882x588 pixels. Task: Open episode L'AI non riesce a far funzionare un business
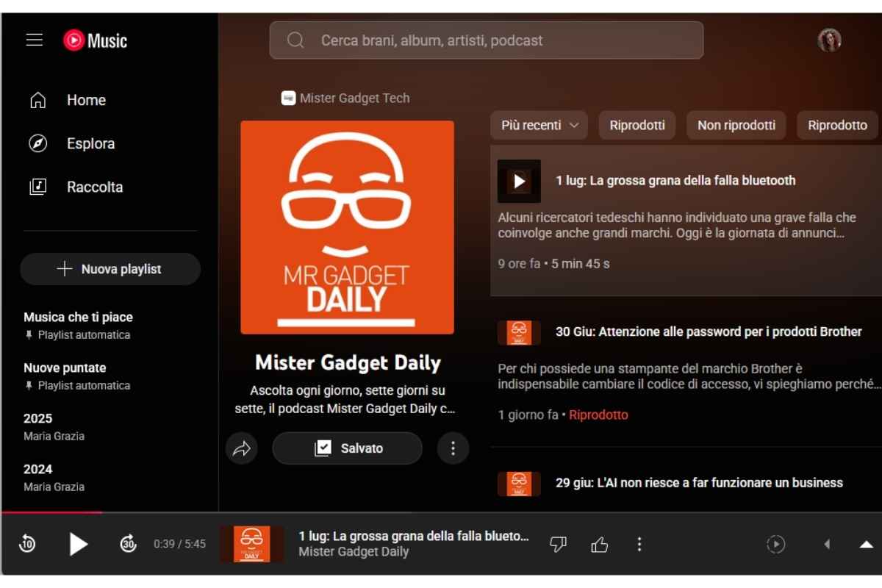click(699, 483)
